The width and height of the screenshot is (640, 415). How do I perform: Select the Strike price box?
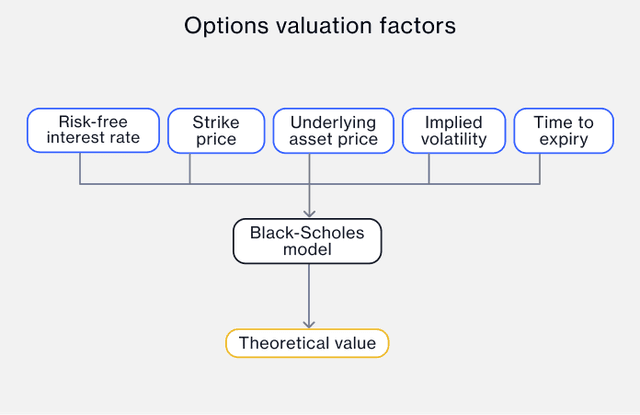pyautogui.click(x=216, y=130)
